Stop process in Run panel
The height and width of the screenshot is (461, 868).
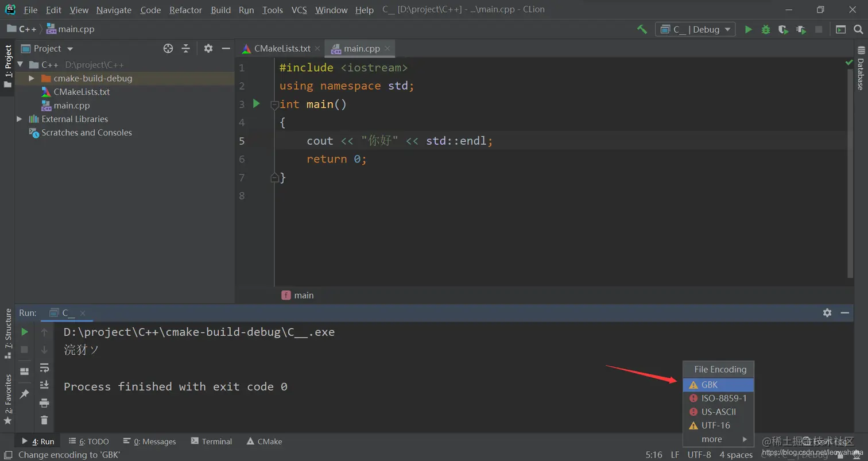(24, 349)
